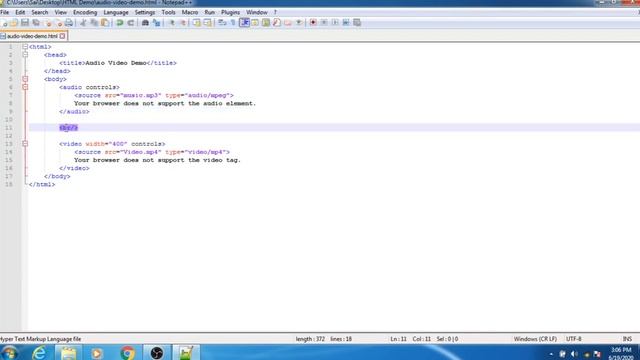Click the Close All toolbar icon
Image resolution: width=640 pixels, height=360 pixels.
(x=58, y=23)
